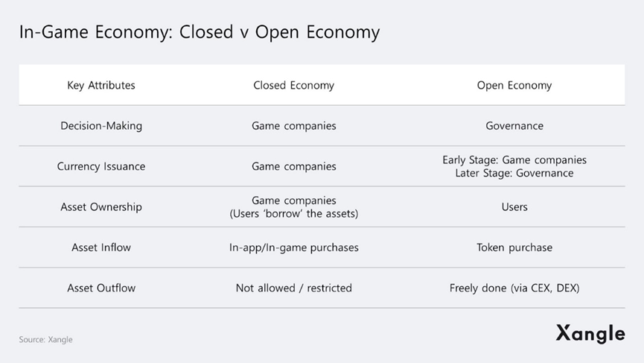Select the 'Users' cell under Open Economy
Image resolution: width=644 pixels, height=363 pixels.
pos(514,206)
